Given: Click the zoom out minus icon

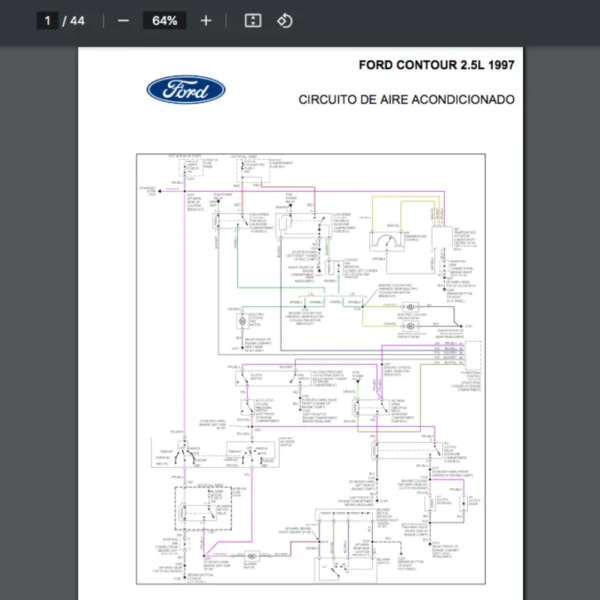Looking at the screenshot, I should [x=123, y=21].
